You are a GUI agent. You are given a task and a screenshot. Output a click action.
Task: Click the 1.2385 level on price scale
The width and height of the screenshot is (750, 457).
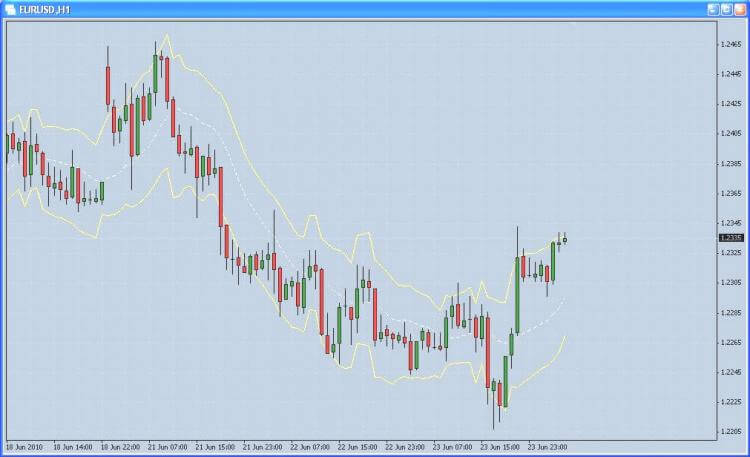point(731,164)
